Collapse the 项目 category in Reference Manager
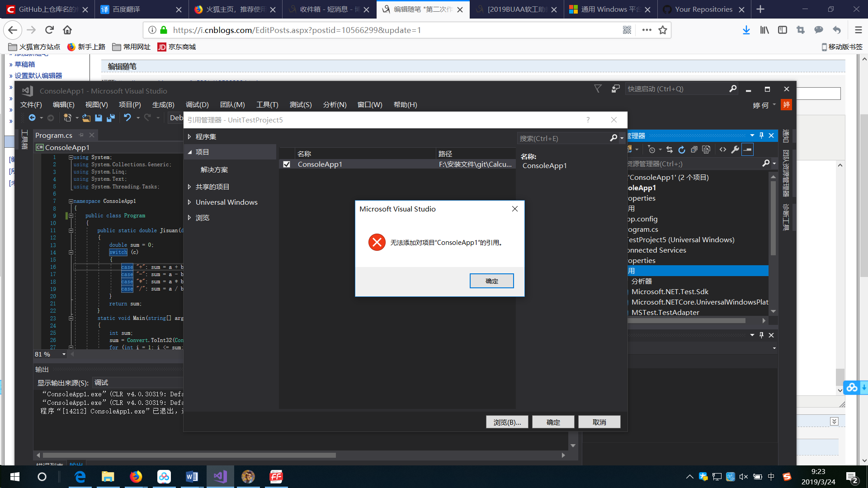This screenshot has width=868, height=488. pyautogui.click(x=189, y=152)
